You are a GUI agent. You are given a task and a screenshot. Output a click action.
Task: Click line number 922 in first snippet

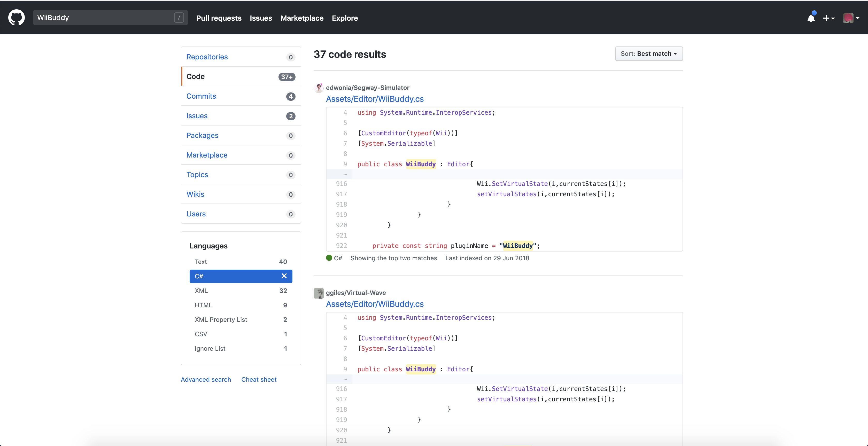[x=341, y=246]
